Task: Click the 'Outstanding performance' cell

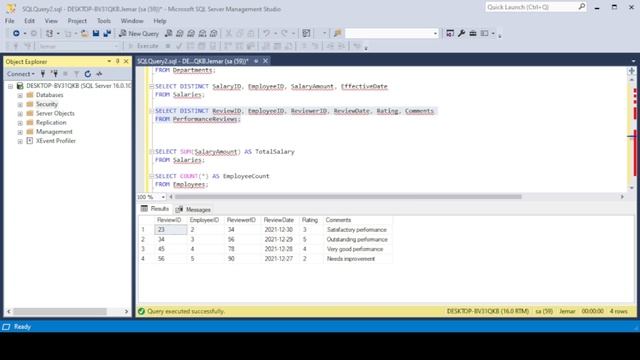Action: 357,240
